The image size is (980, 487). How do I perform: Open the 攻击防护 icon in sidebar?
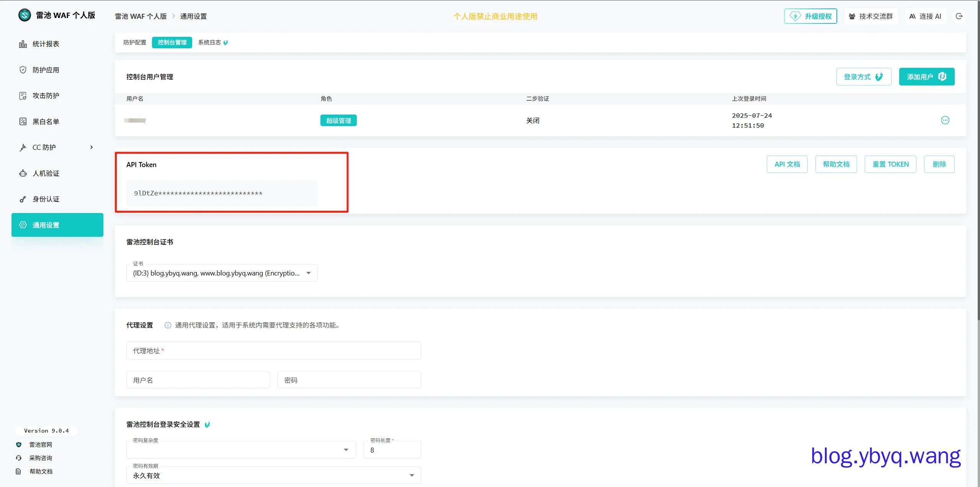pos(23,96)
